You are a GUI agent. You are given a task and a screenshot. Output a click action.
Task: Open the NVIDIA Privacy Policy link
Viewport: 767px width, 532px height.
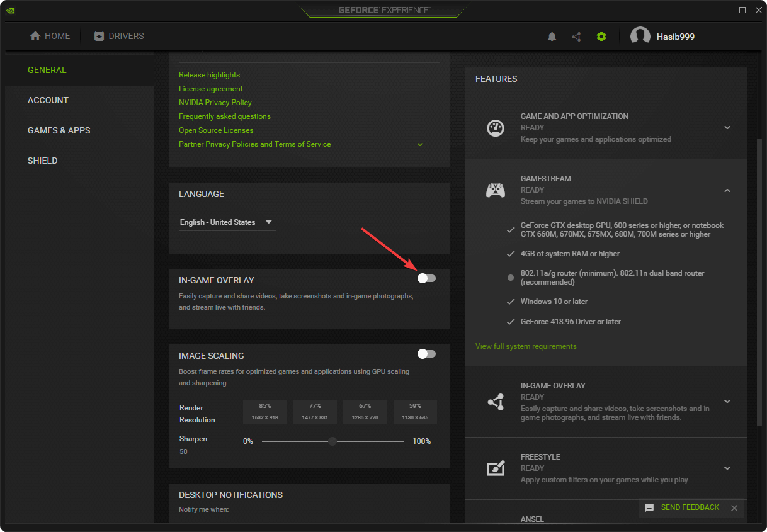tap(215, 103)
